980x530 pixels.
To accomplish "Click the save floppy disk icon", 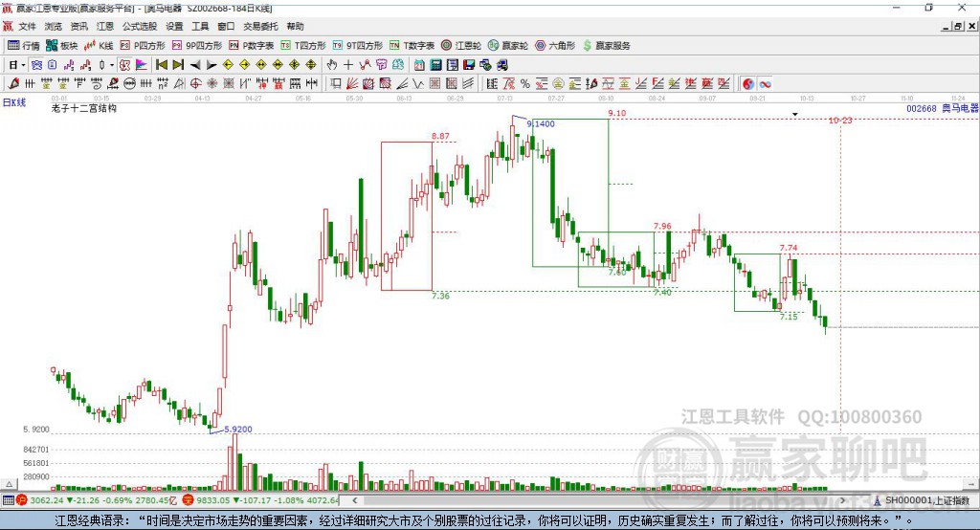I will pos(469,65).
